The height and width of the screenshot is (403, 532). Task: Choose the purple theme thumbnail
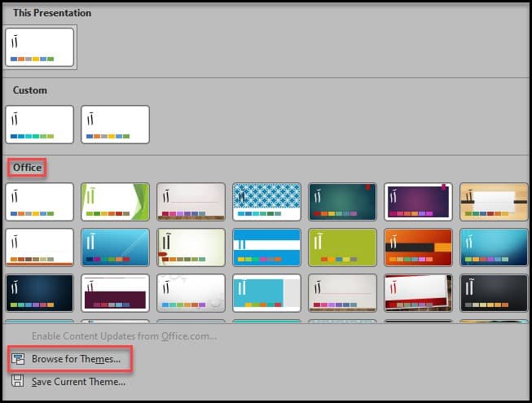(418, 202)
